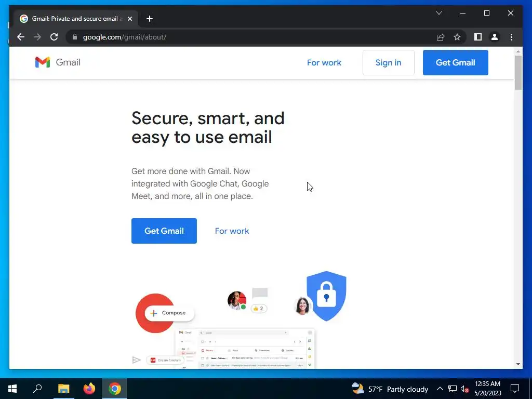Open the Windows Start menu
The height and width of the screenshot is (399, 532).
[x=12, y=389]
